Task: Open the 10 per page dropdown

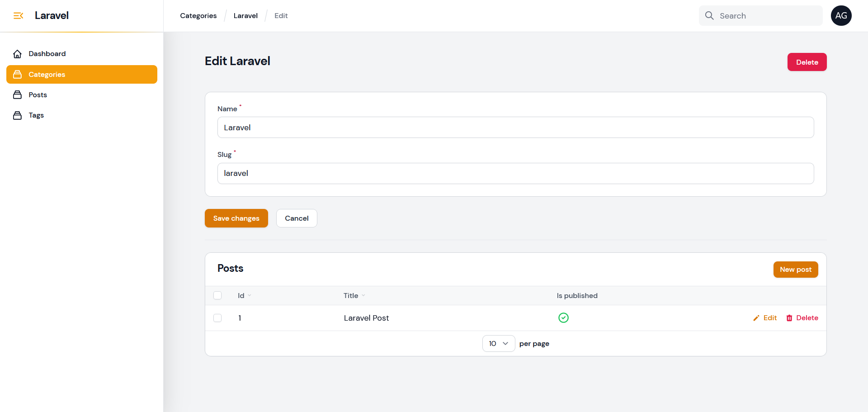Action: [x=499, y=344]
